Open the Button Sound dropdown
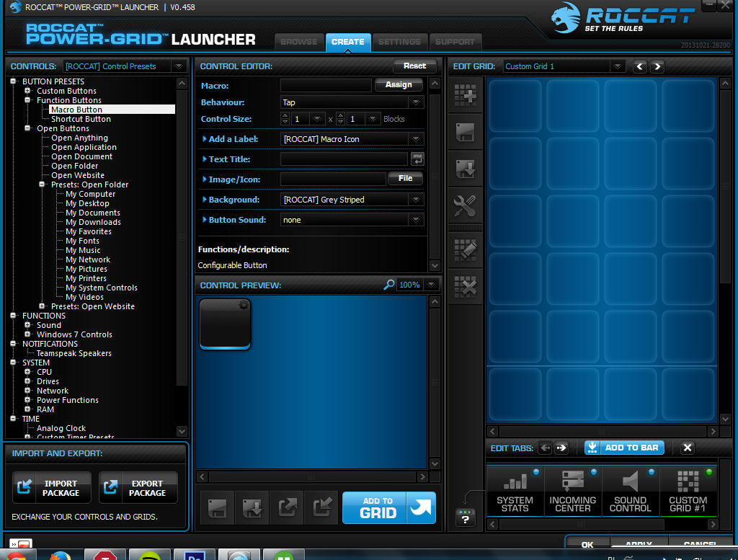Screen dimensions: 738x560 point(416,220)
